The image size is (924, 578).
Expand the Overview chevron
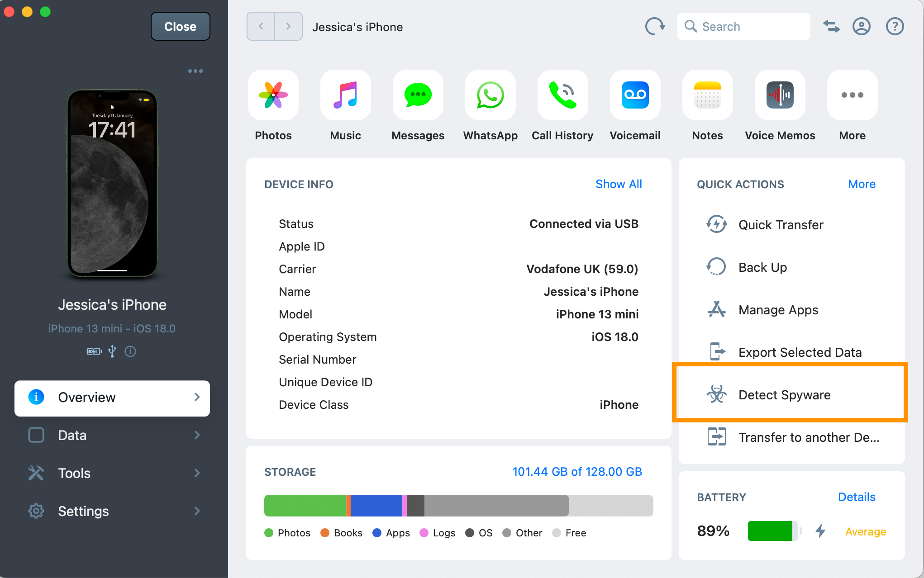pos(197,397)
